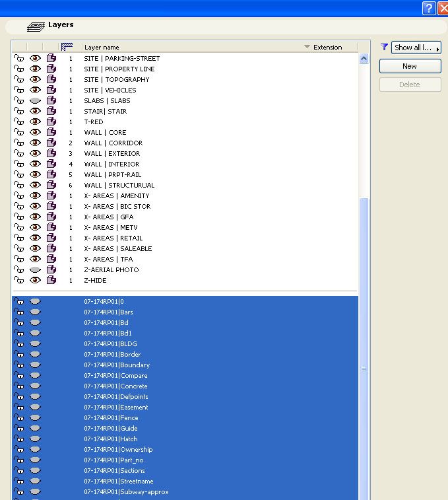The height and width of the screenshot is (500, 448).
Task: Select the 07-174RP01|Defpoints layer row
Action: click(x=185, y=396)
